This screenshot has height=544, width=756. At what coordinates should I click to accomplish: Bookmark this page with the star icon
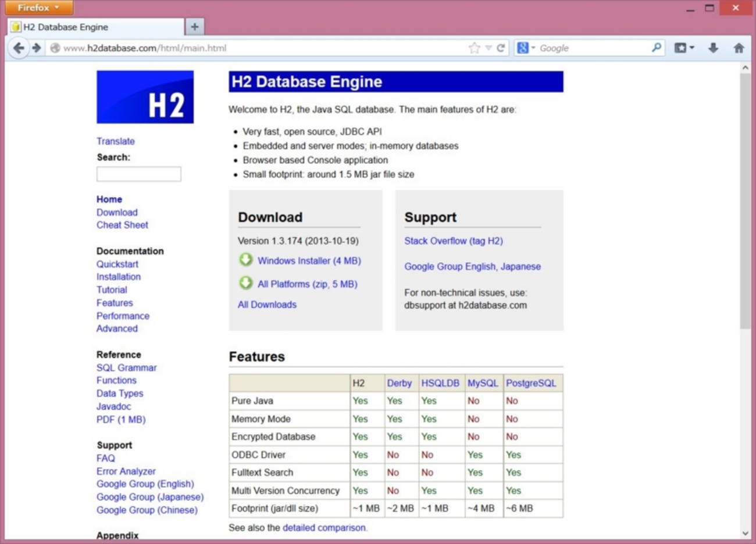474,48
